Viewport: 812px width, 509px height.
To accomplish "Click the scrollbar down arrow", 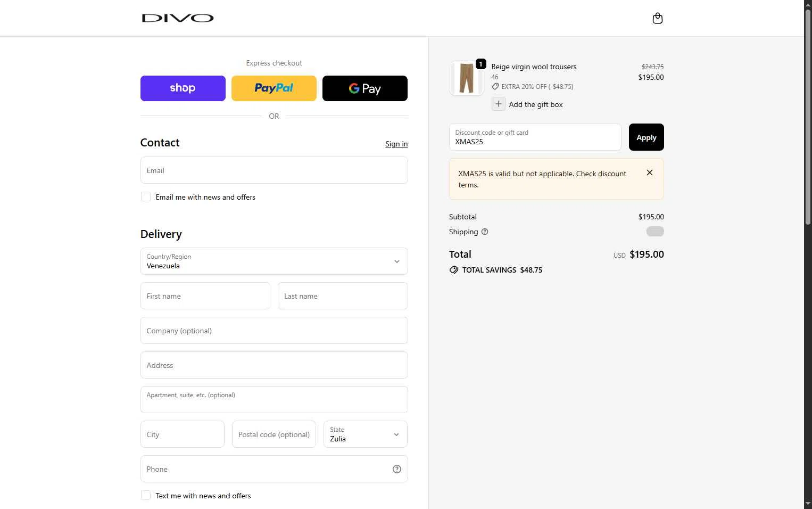I will tap(808, 504).
